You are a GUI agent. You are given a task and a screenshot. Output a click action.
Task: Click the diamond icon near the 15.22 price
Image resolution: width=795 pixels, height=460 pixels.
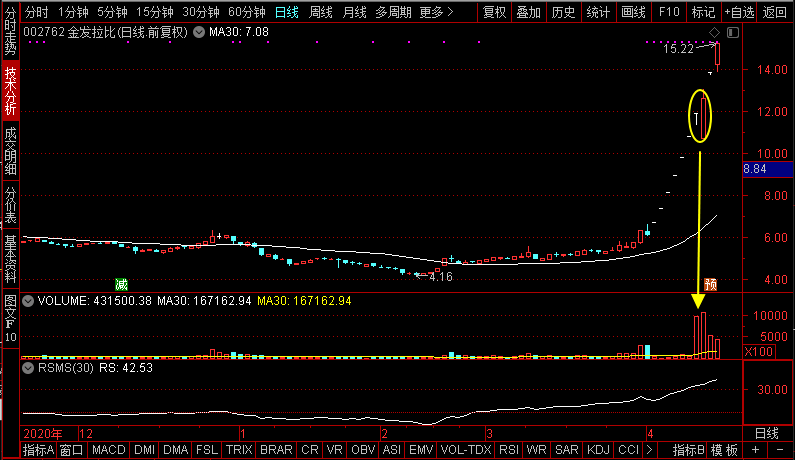tap(715, 34)
